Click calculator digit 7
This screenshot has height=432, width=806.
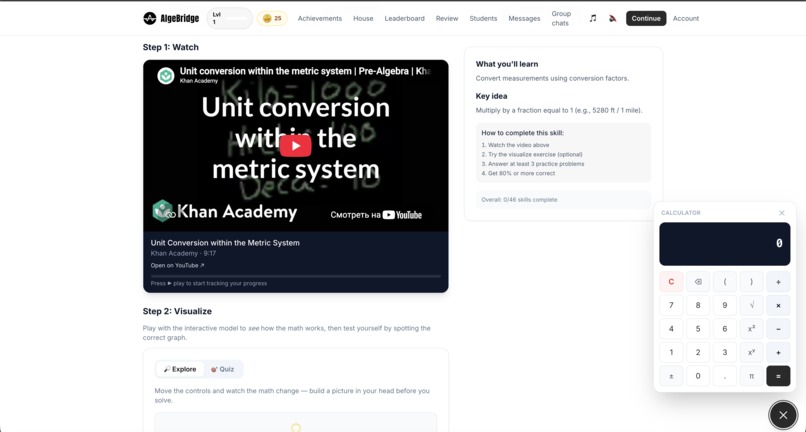pos(671,305)
